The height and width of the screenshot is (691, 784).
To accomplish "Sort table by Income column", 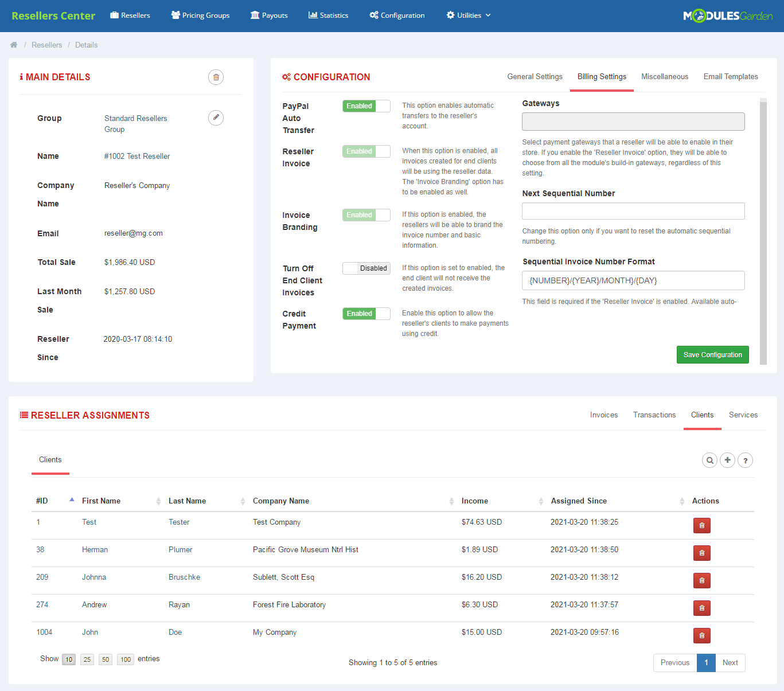I will click(x=502, y=501).
